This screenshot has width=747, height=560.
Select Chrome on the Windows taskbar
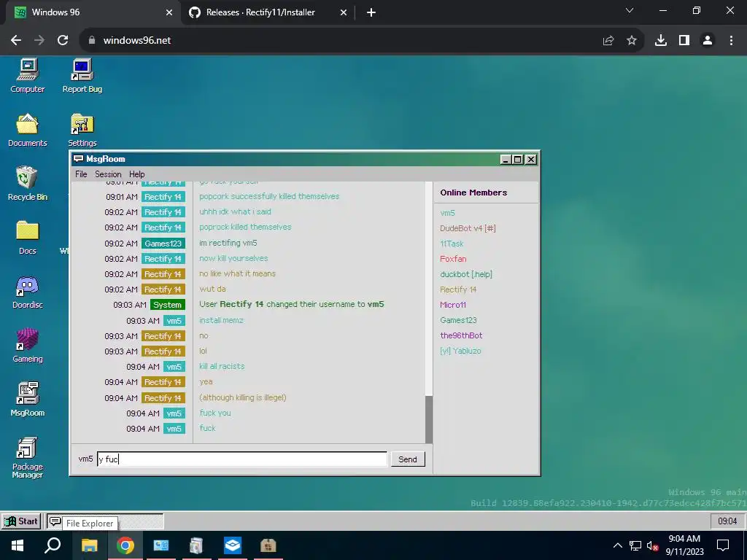[125, 545]
